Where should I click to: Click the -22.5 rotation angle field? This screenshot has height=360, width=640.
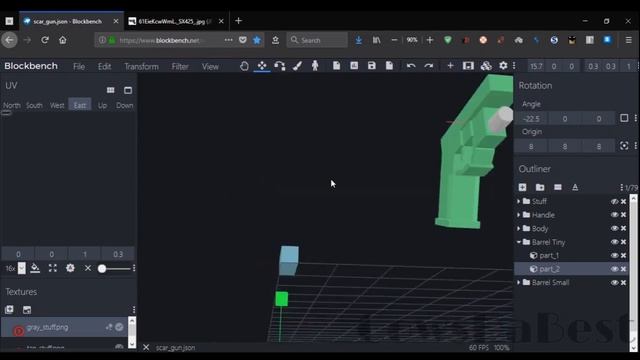pos(531,119)
